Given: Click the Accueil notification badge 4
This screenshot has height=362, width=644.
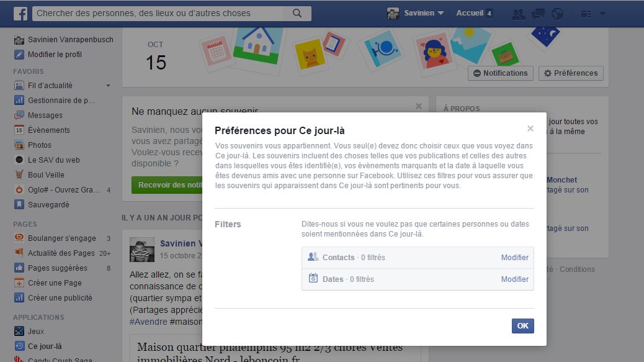Looking at the screenshot, I should pyautogui.click(x=489, y=14).
